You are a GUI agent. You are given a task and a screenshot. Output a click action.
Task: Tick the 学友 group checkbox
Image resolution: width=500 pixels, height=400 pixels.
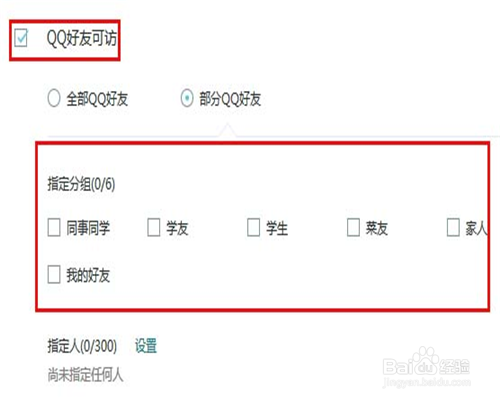(154, 227)
